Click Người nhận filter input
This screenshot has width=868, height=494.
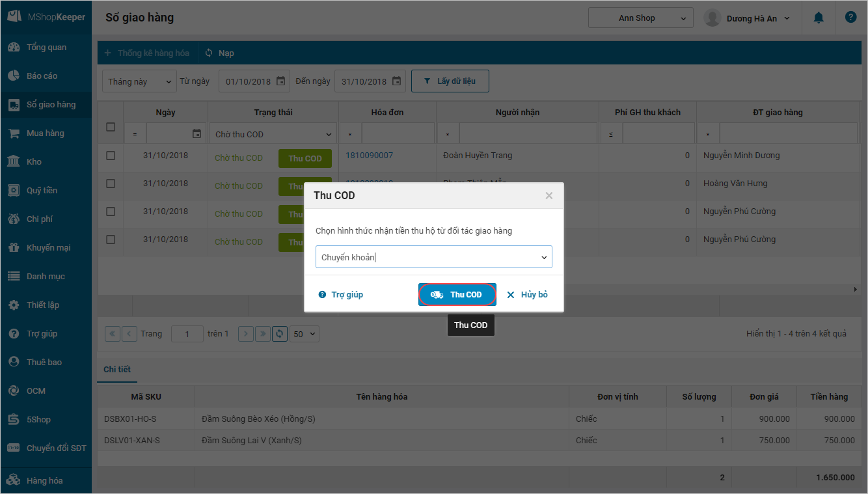528,134
